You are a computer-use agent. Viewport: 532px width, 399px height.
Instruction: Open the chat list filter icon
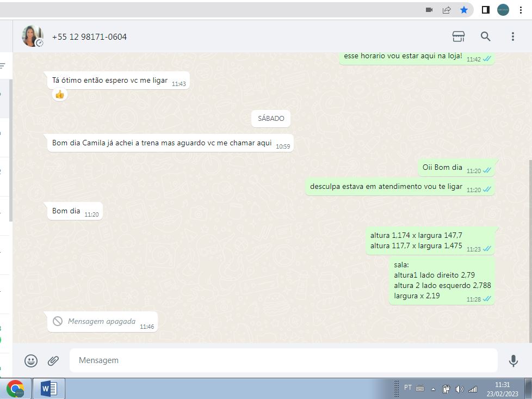(x=3, y=65)
